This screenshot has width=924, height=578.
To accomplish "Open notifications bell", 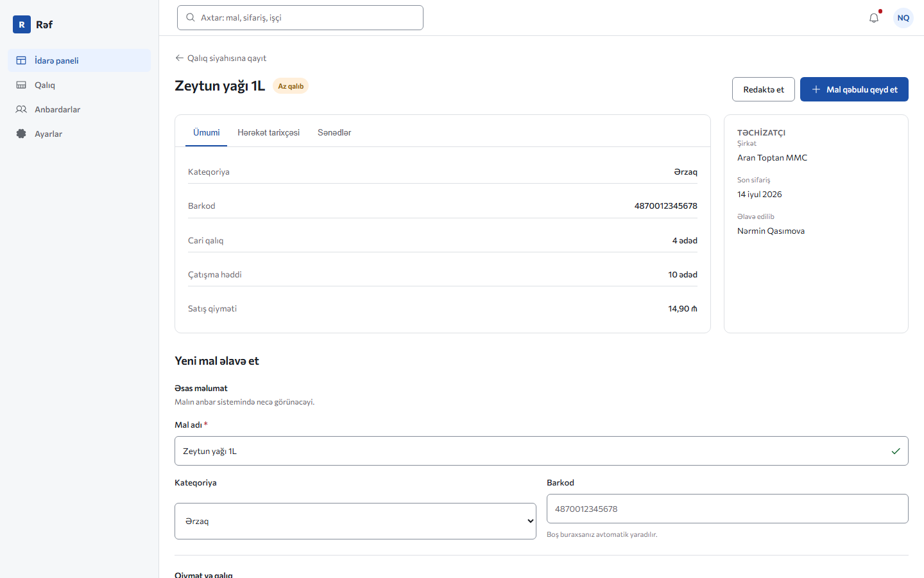I will click(x=874, y=18).
